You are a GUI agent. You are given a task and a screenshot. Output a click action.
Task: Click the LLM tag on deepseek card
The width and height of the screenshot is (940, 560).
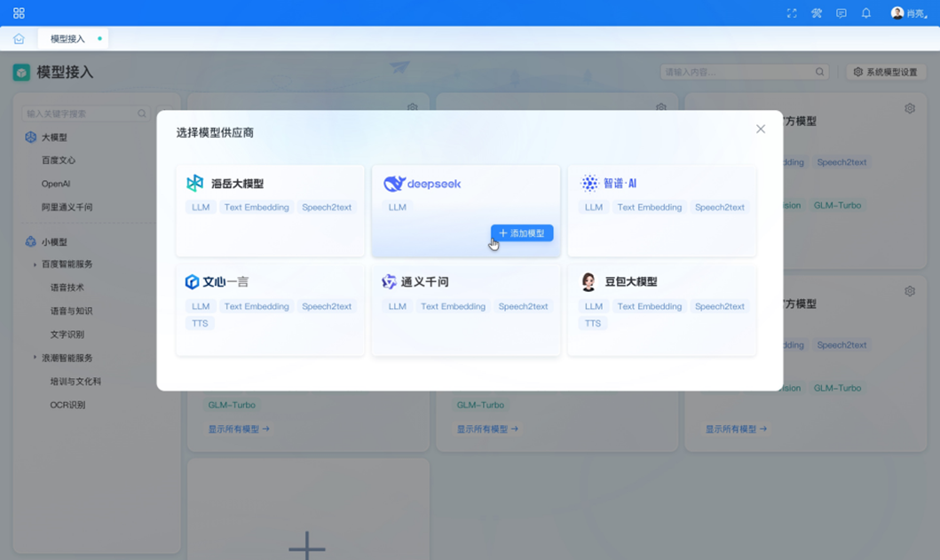pyautogui.click(x=397, y=207)
